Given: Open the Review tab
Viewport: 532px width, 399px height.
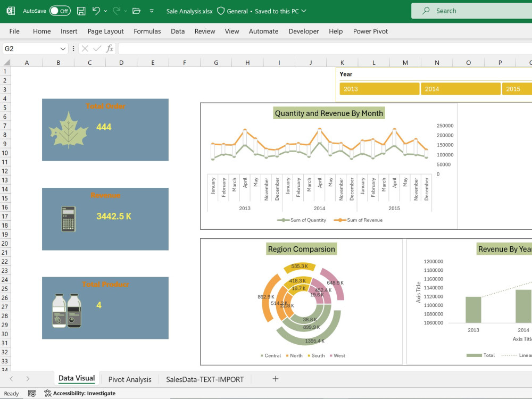Looking at the screenshot, I should 205,31.
